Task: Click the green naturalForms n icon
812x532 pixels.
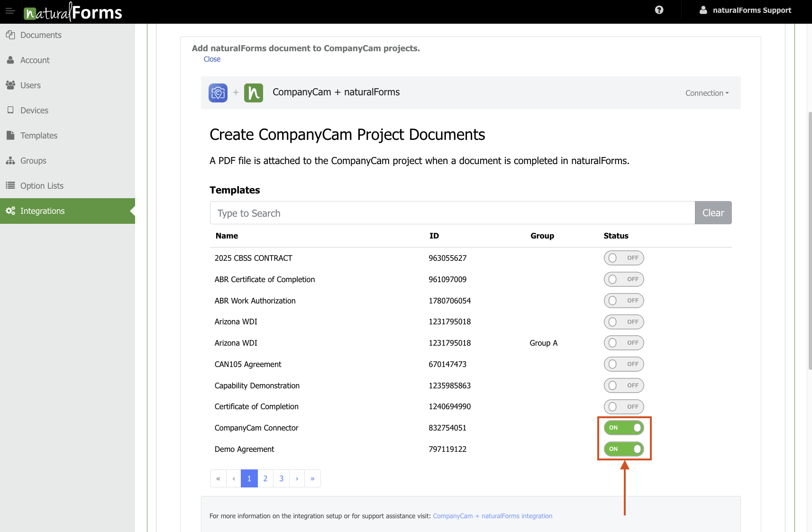Action: [x=254, y=92]
